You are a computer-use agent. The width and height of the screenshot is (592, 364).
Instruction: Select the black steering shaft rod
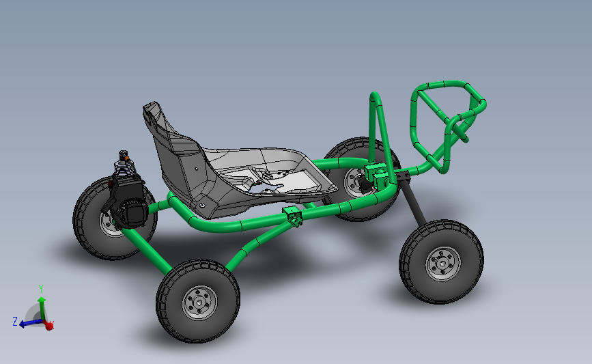click(413, 201)
